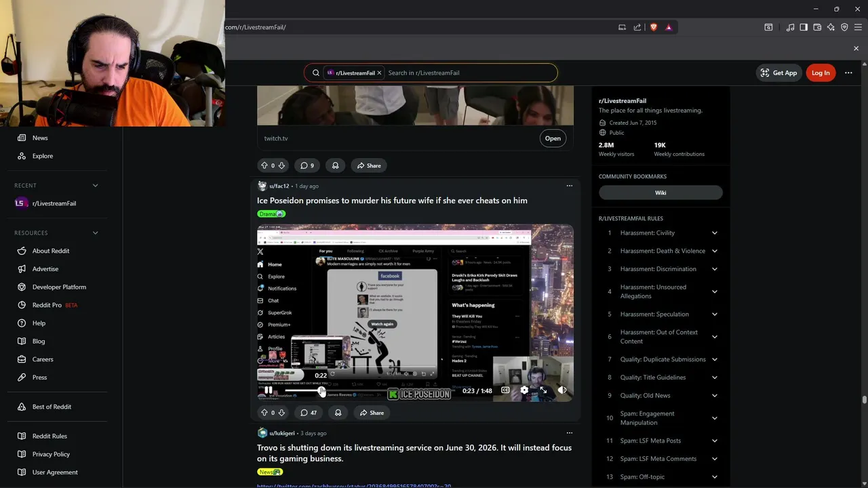Open Brave Wallet icon in toolbar
This screenshot has width=868, height=488.
click(x=817, y=27)
